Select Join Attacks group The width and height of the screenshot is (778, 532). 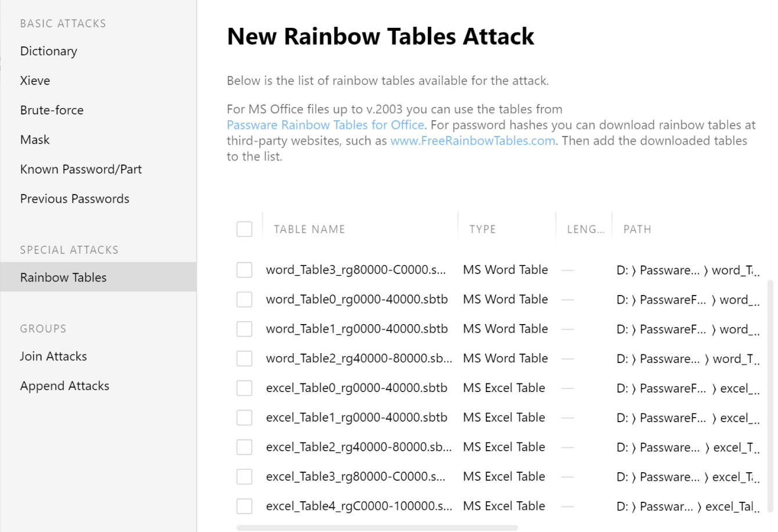click(53, 357)
